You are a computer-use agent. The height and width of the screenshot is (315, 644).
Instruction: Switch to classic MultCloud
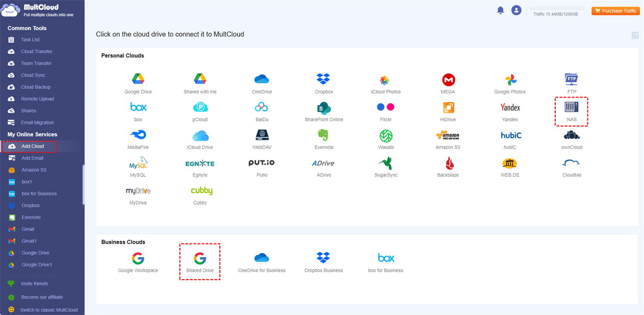pos(49,310)
